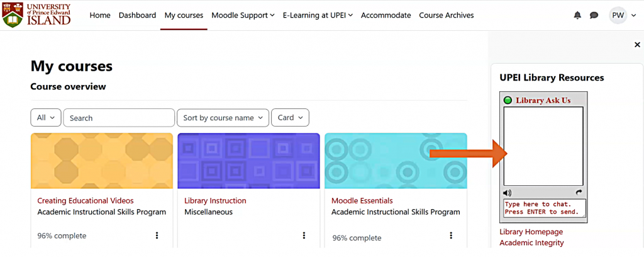Expand the All courses filter dropdown
Screen dimensions: 644x257
46,118
